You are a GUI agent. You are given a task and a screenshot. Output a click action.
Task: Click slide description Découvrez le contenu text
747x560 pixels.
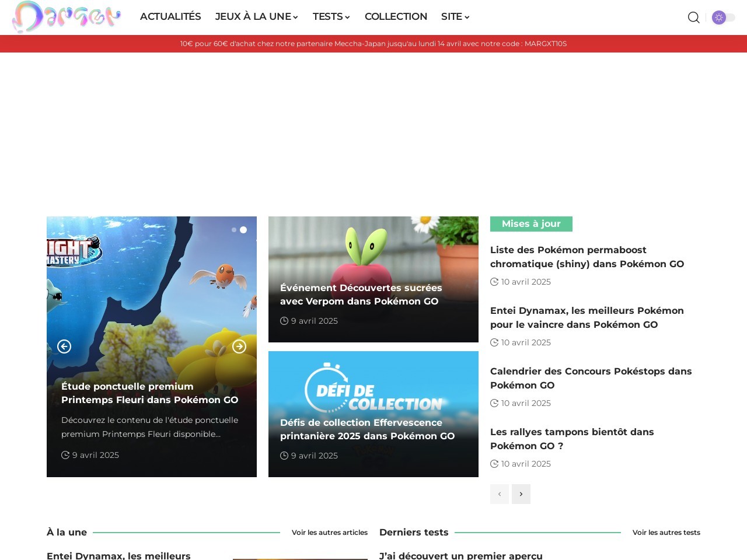pyautogui.click(x=149, y=427)
